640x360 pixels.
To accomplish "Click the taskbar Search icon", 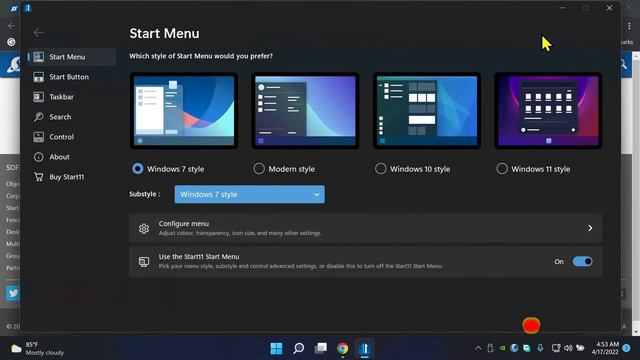I will click(299, 348).
